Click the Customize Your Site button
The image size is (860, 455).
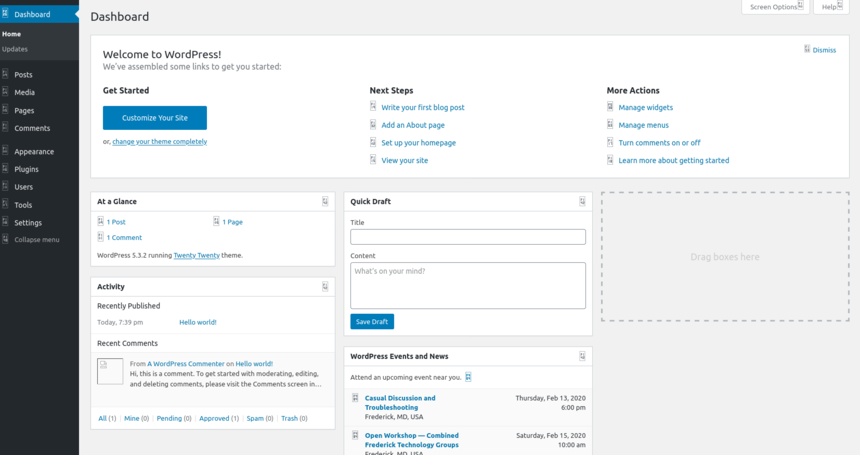point(155,118)
